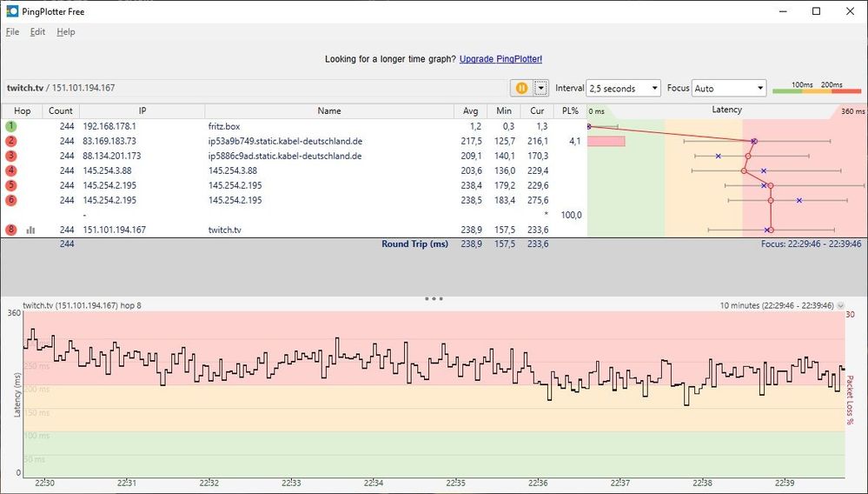Click the PingPlotter logo in the title bar
Viewport: 868px width, 494px height.
click(x=12, y=11)
